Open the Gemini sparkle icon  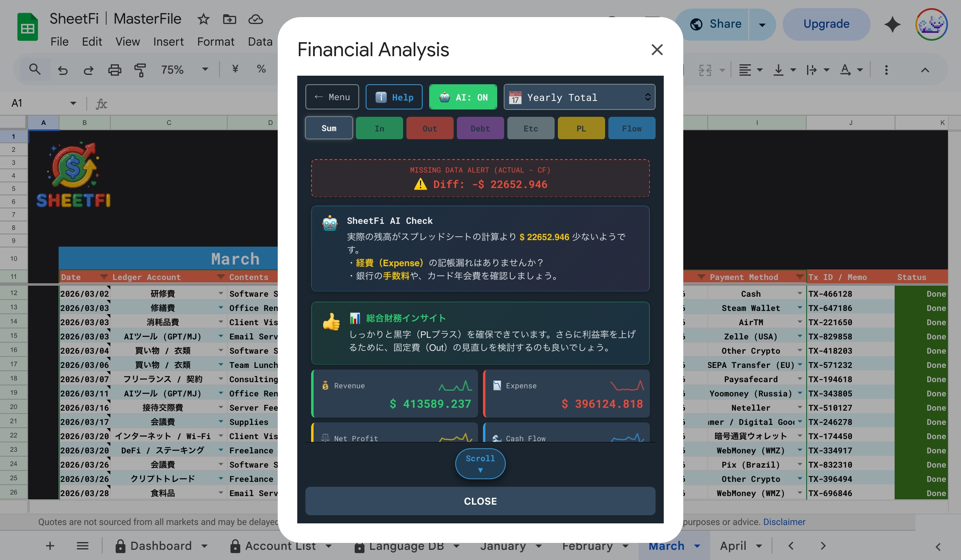tap(892, 24)
